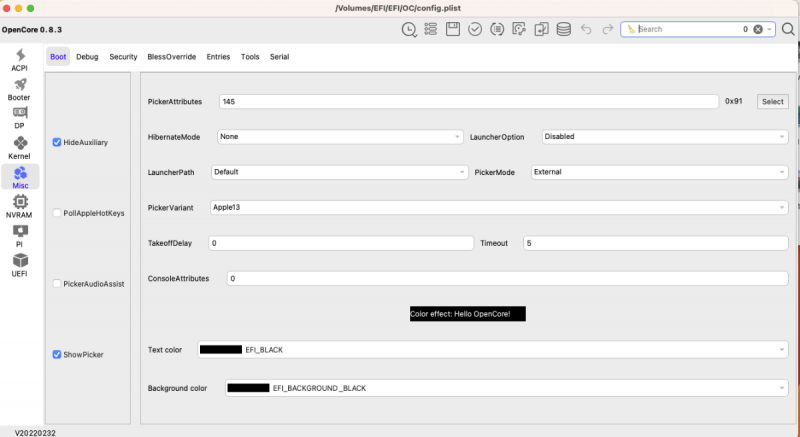Open the DP section in sidebar
The height and width of the screenshot is (437, 800).
[x=19, y=118]
